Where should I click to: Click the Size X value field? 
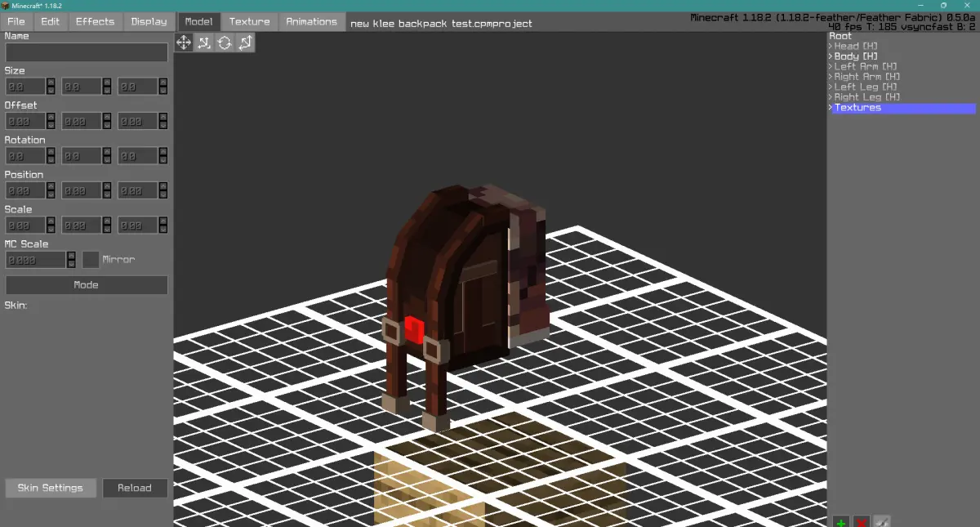25,87
